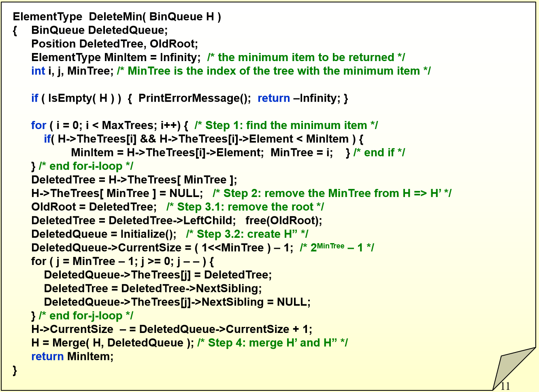
Task: Click the "BinQueue DeletedQueue" declaration
Action: click(x=99, y=30)
